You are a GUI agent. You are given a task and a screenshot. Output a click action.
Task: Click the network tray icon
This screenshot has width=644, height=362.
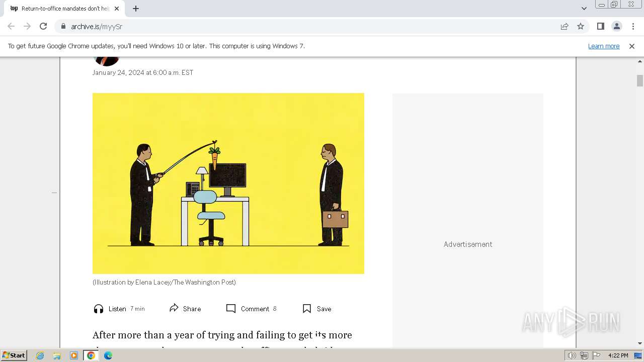pos(584,355)
